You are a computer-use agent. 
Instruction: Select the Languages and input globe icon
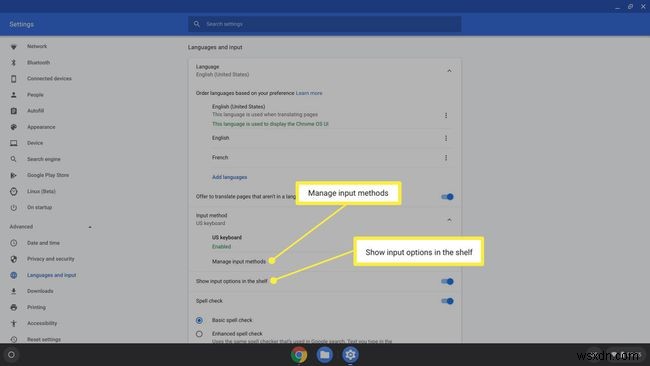tap(13, 275)
